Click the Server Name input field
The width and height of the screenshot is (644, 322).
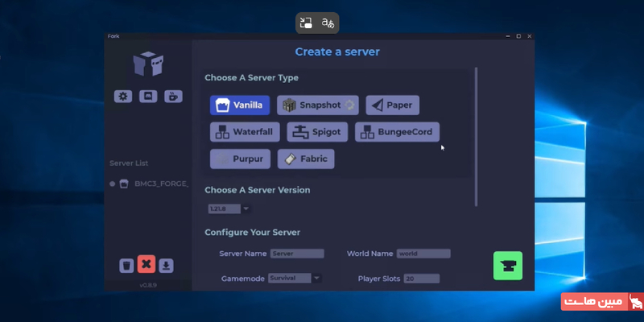tap(297, 254)
